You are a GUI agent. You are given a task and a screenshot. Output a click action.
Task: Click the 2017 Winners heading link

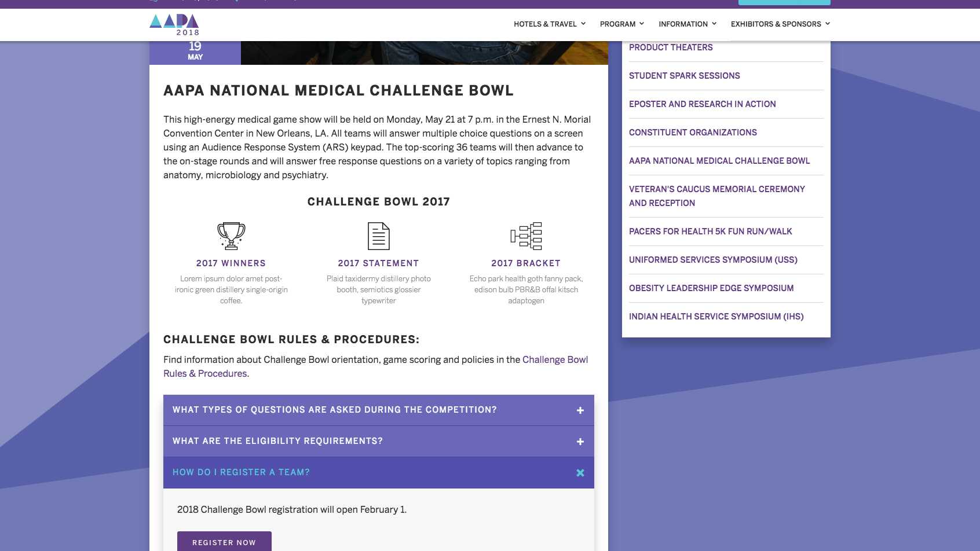pos(231,263)
